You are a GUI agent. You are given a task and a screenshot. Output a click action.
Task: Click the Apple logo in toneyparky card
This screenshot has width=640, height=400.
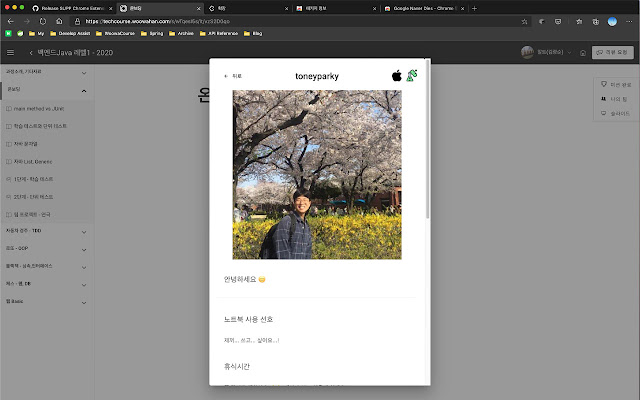(x=397, y=76)
